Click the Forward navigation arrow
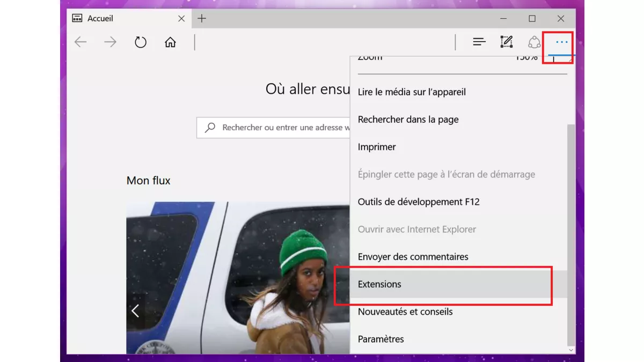This screenshot has width=644, height=362. pos(111,42)
